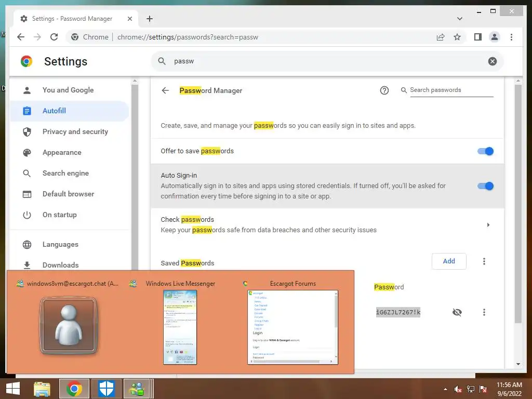532x399 pixels.
Task: Go back using the browser back arrow
Action: (21, 37)
